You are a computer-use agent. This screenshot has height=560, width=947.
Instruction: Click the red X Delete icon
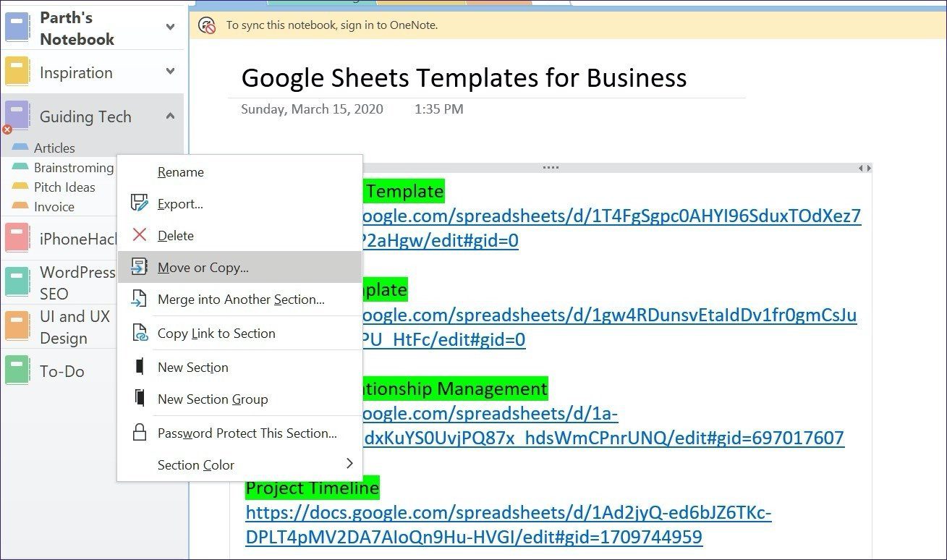pos(140,235)
